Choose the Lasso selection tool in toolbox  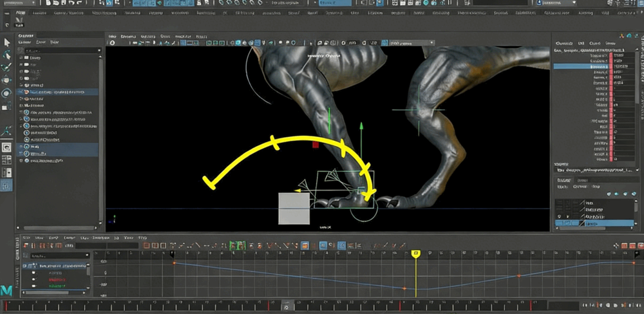7,55
